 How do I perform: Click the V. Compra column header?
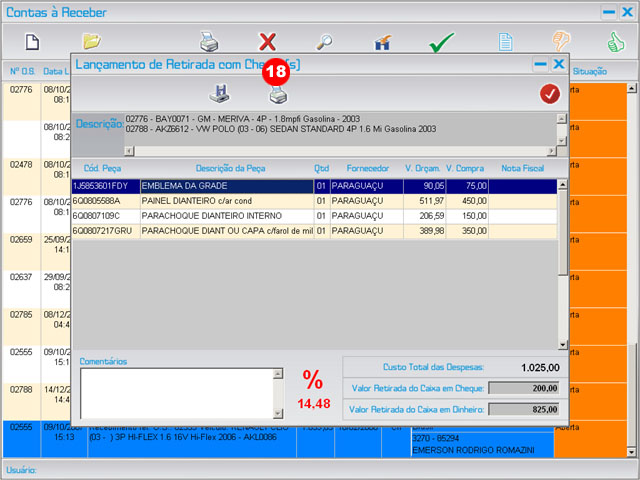click(465, 168)
